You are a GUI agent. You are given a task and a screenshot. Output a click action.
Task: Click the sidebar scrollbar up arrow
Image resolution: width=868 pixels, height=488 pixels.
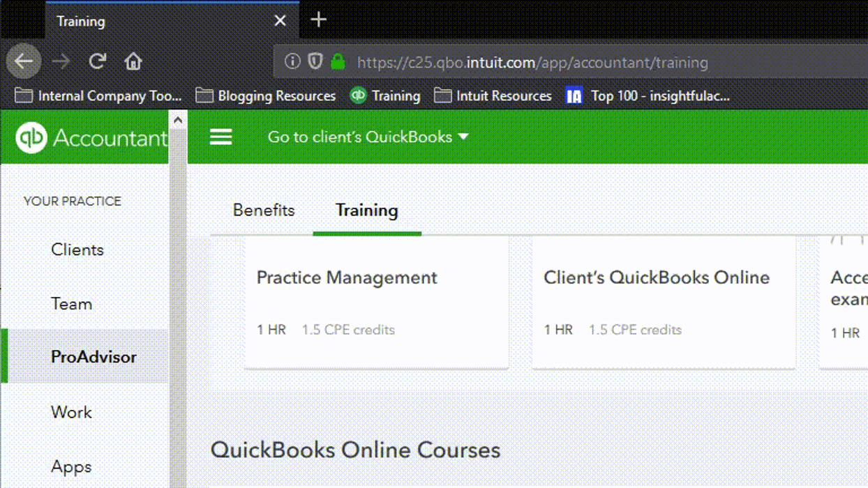pos(178,120)
